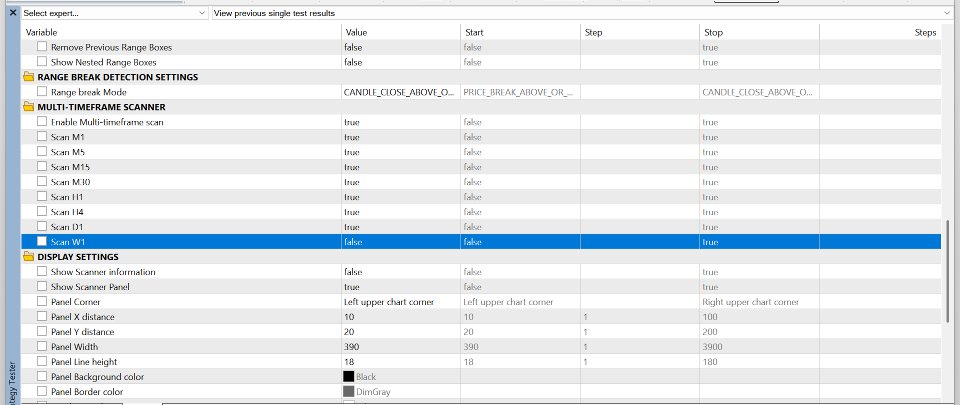Select the DISPLAY SETTINGS group row
The width and height of the screenshot is (960, 405).
tap(481, 257)
